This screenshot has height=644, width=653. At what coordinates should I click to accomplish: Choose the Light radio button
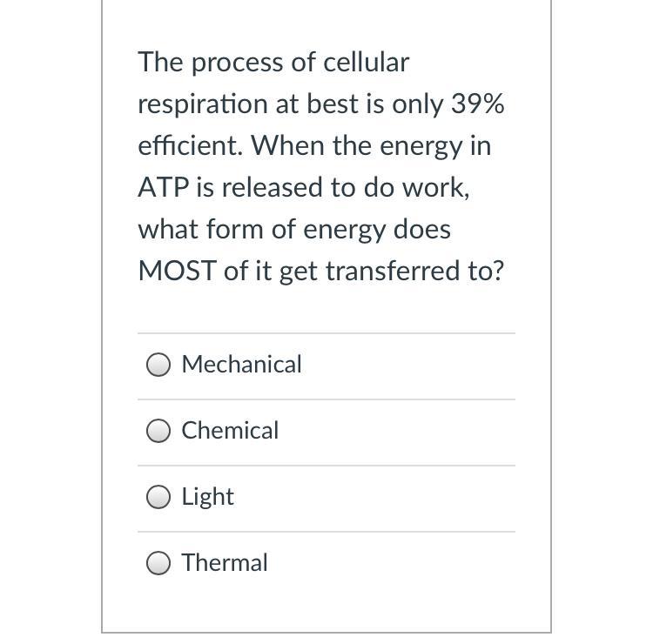click(x=158, y=497)
